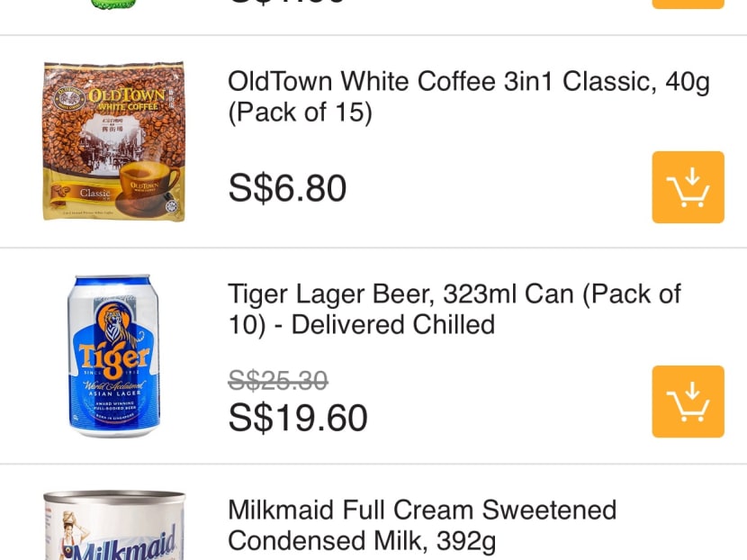Open Tiger Lager Beer 323ml Can title
The width and height of the screenshot is (747, 560).
pyautogui.click(x=454, y=294)
